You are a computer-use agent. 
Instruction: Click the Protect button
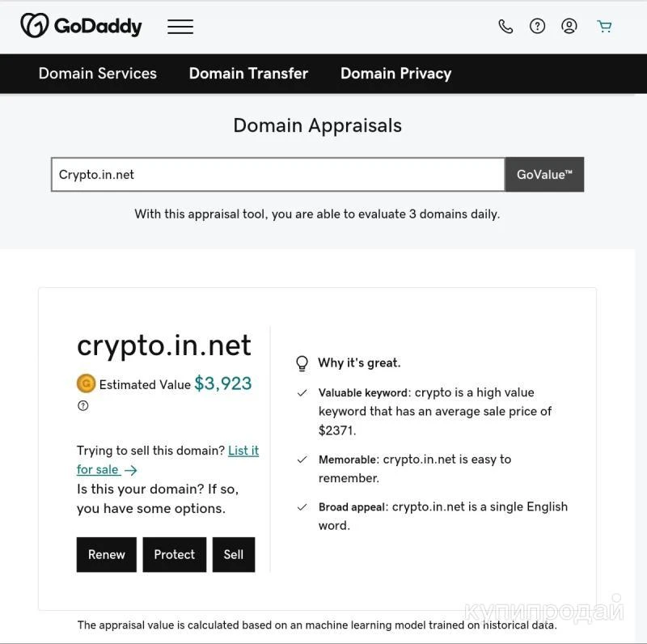[x=174, y=555]
